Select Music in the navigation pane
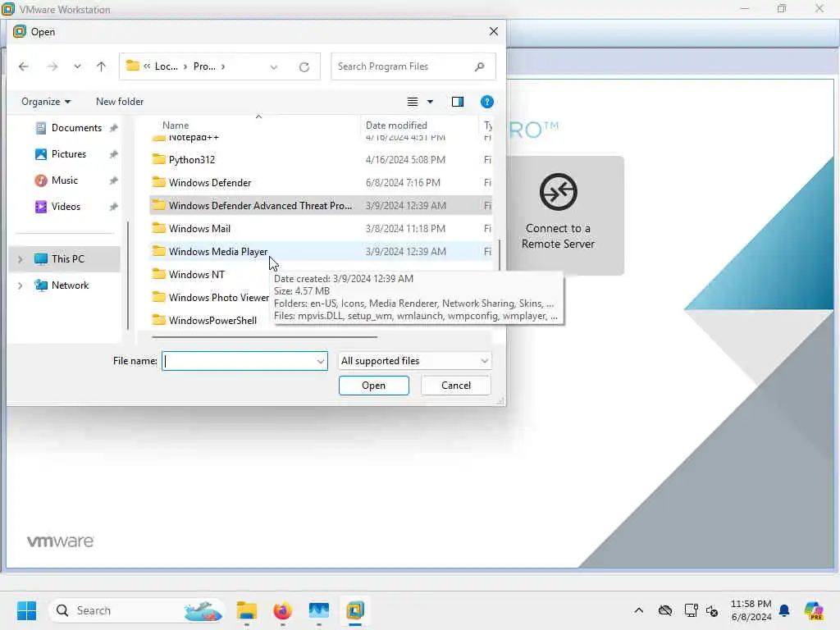Image resolution: width=840 pixels, height=630 pixels. point(64,180)
